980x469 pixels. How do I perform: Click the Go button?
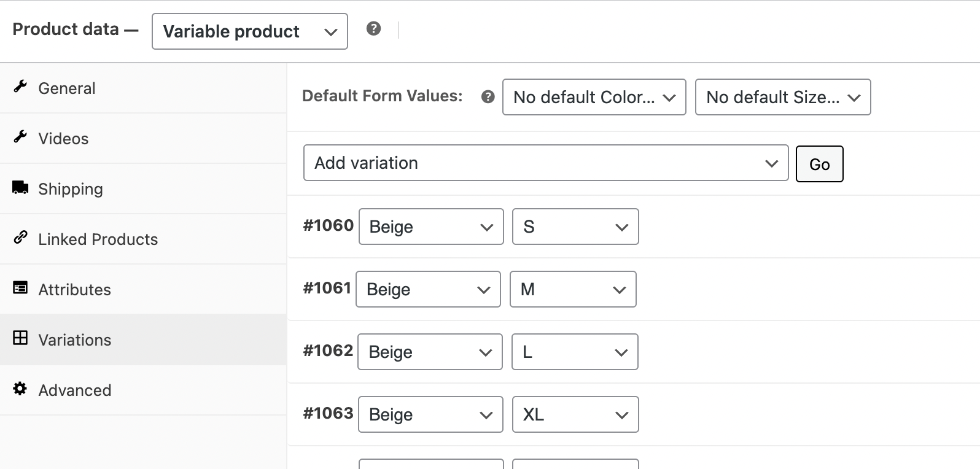coord(819,164)
